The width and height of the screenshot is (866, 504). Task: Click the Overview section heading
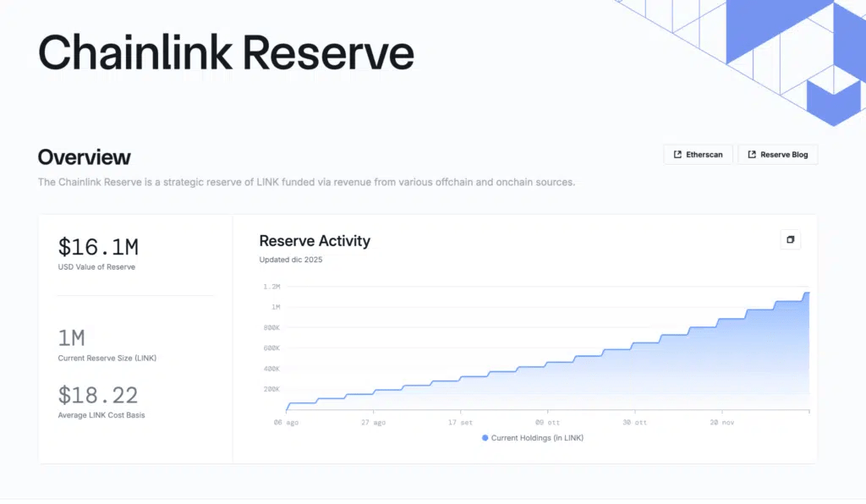coord(84,157)
